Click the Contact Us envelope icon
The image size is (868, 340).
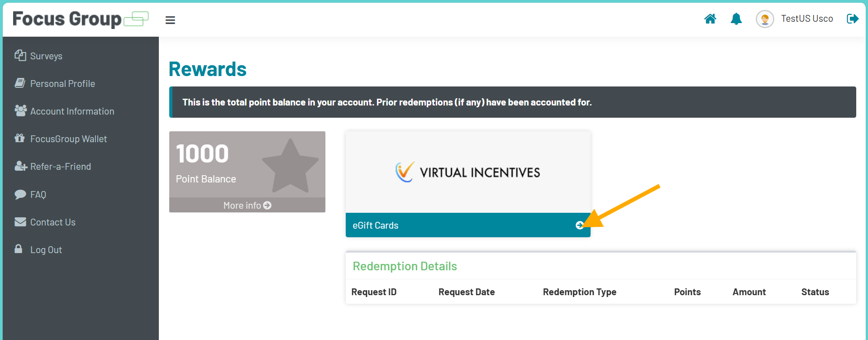coord(20,222)
